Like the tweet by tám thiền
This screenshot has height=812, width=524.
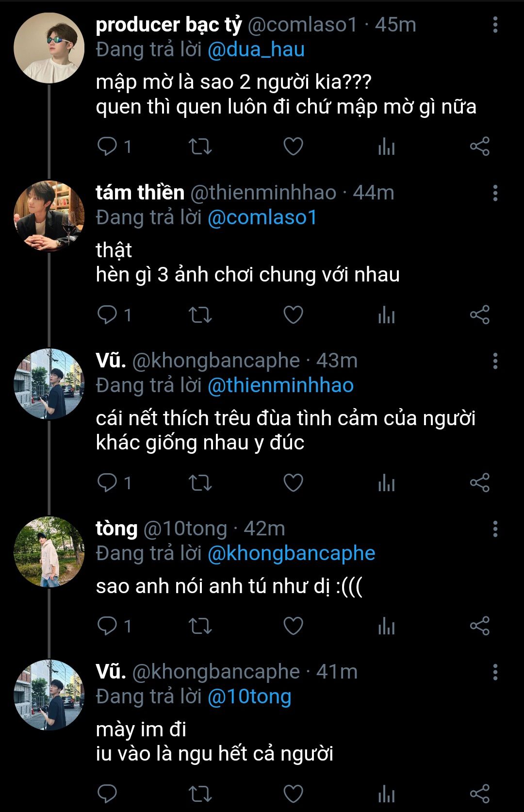point(293,315)
